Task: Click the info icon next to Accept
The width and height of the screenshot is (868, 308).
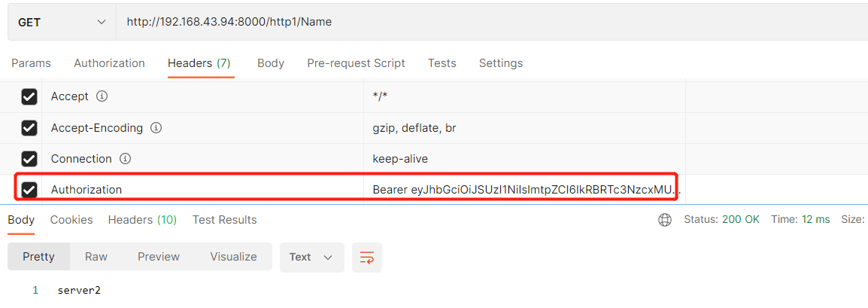Action: pos(102,96)
